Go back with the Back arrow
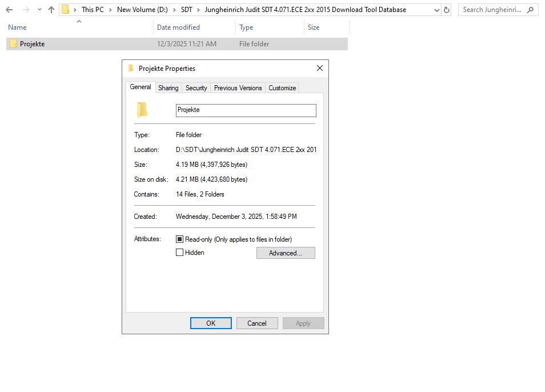The height and width of the screenshot is (392, 546). 9,10
